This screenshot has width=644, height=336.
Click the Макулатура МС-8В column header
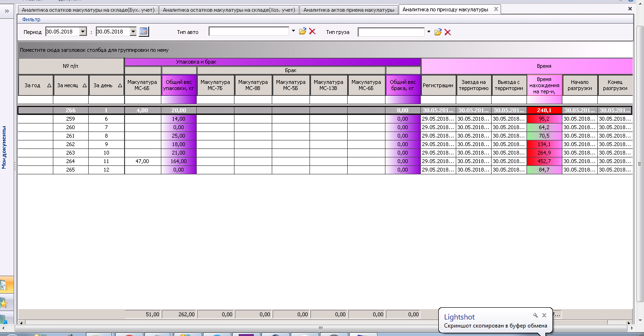pyautogui.click(x=253, y=85)
